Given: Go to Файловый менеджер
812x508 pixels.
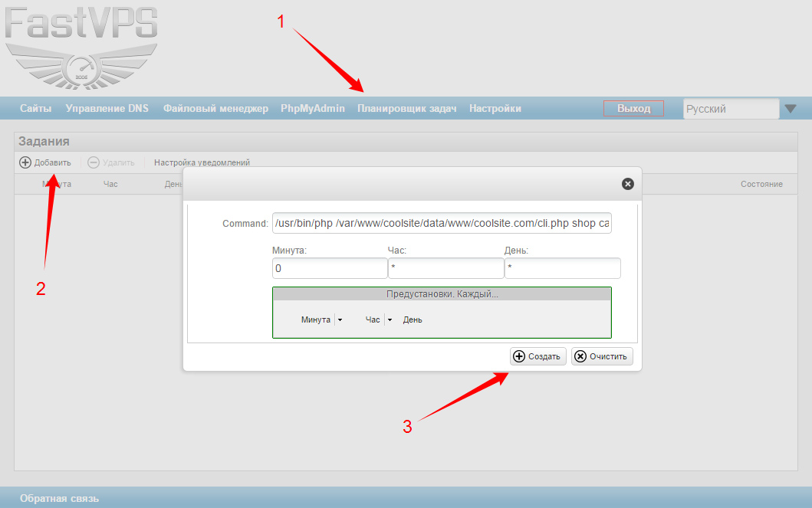Looking at the screenshot, I should point(215,109).
